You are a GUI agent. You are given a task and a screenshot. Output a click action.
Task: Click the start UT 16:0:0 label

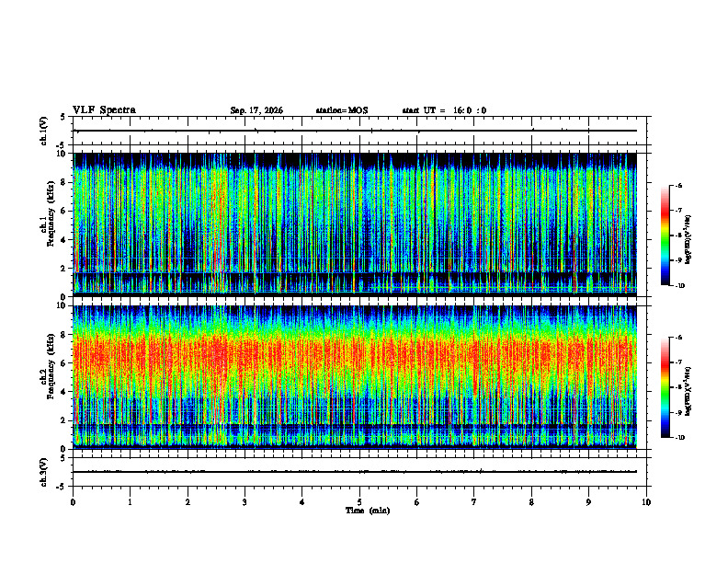click(x=444, y=110)
